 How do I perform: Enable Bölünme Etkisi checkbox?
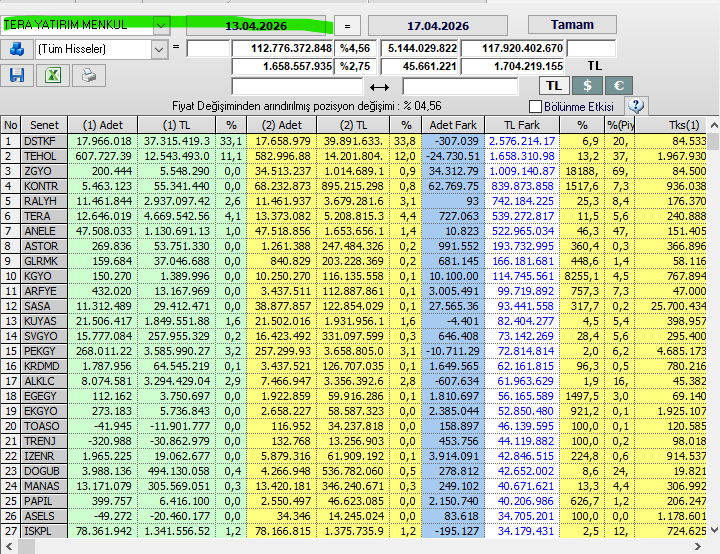click(x=535, y=107)
